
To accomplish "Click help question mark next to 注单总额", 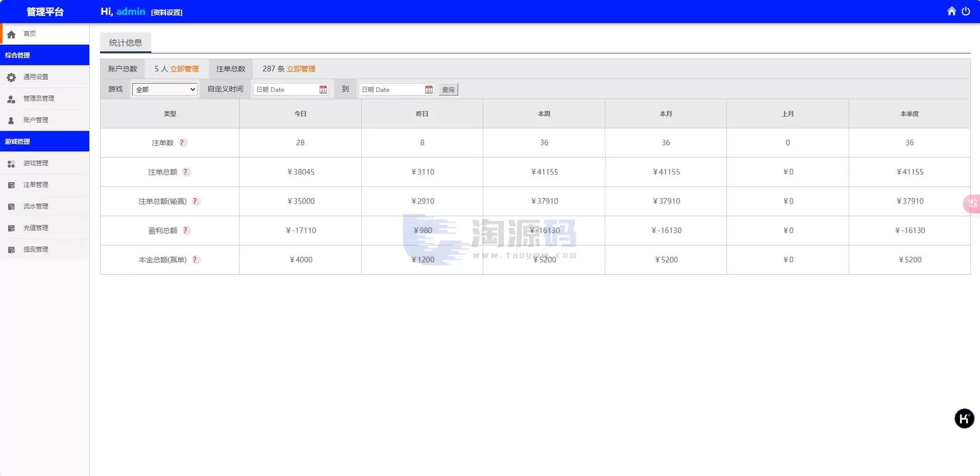I will 186,172.
